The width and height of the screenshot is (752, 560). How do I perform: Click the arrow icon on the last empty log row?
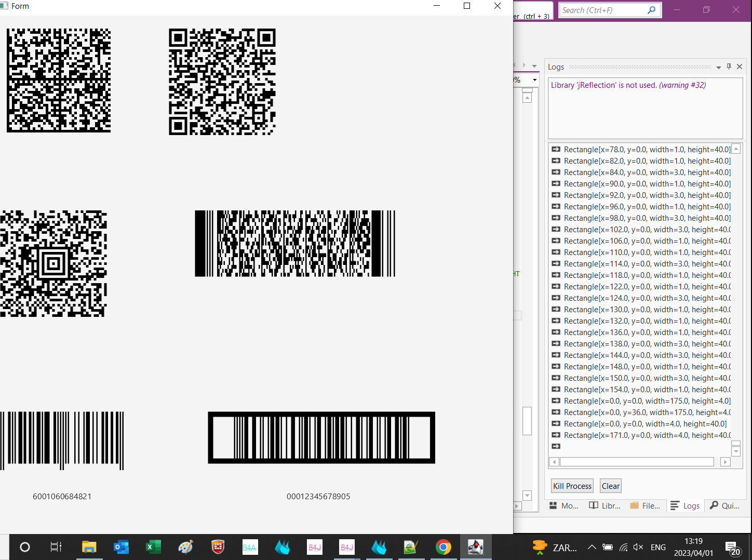click(556, 446)
